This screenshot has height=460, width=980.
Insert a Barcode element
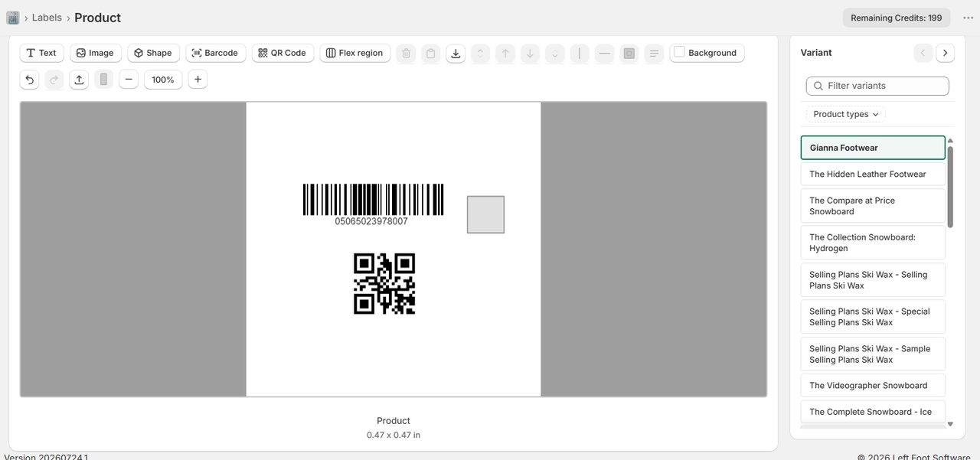[216, 53]
